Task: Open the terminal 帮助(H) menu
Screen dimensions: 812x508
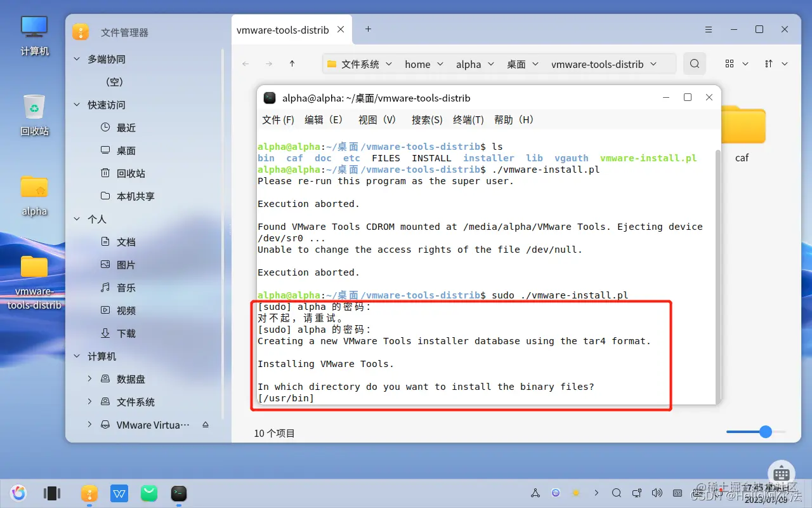Action: point(514,119)
